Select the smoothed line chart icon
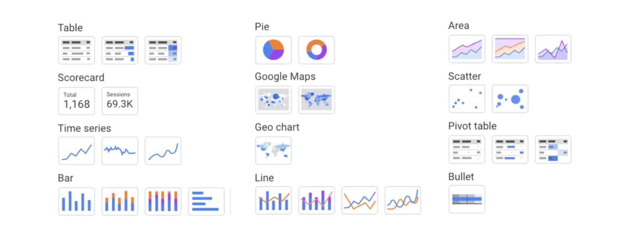 click(403, 200)
